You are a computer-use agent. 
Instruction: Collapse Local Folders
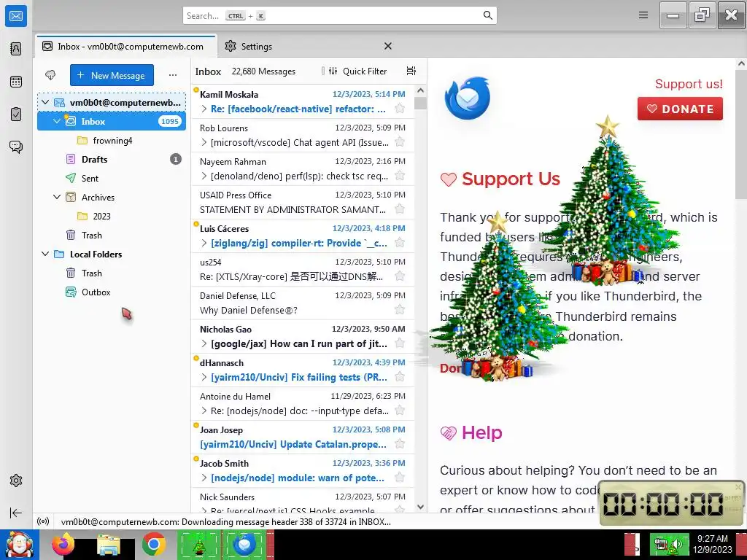(x=45, y=254)
